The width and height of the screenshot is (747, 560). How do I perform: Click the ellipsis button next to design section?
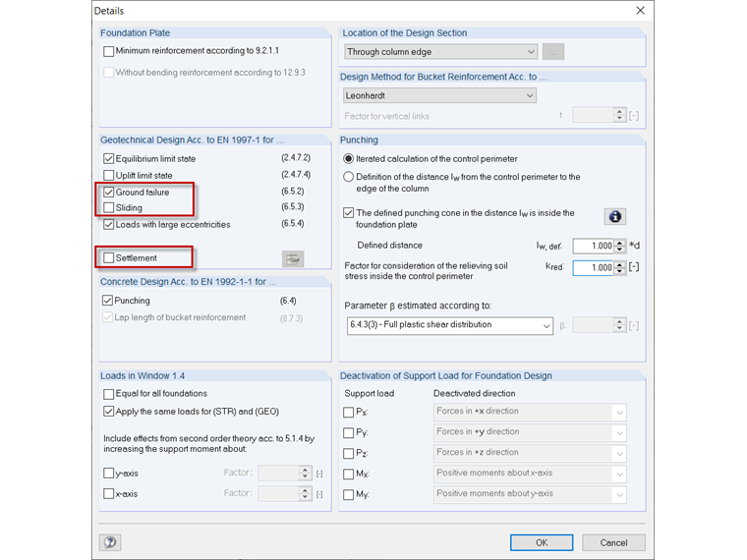click(553, 52)
